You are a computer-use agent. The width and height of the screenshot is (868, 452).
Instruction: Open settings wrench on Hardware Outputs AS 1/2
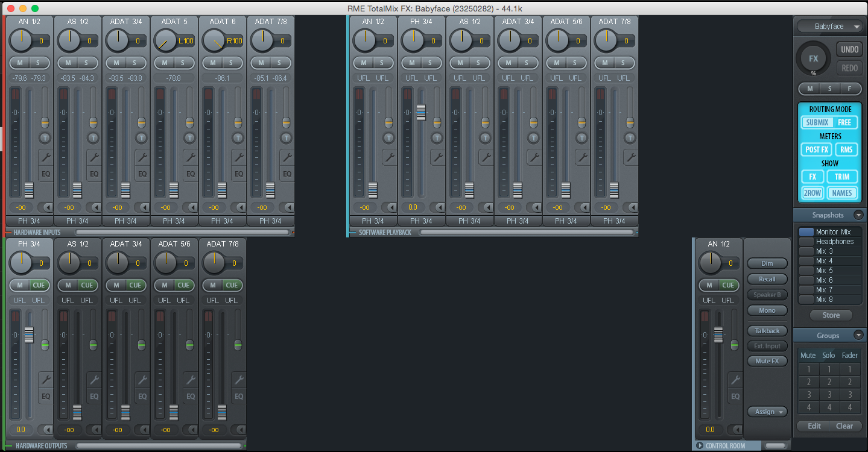click(x=94, y=380)
